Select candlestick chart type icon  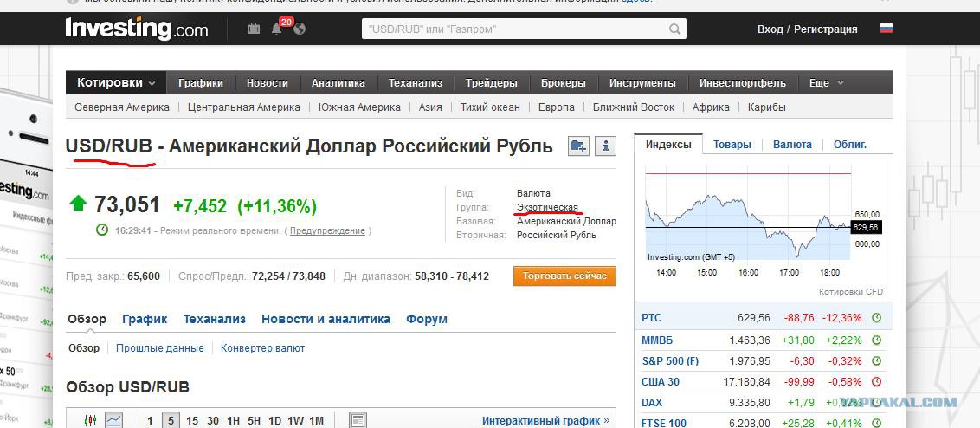91,420
